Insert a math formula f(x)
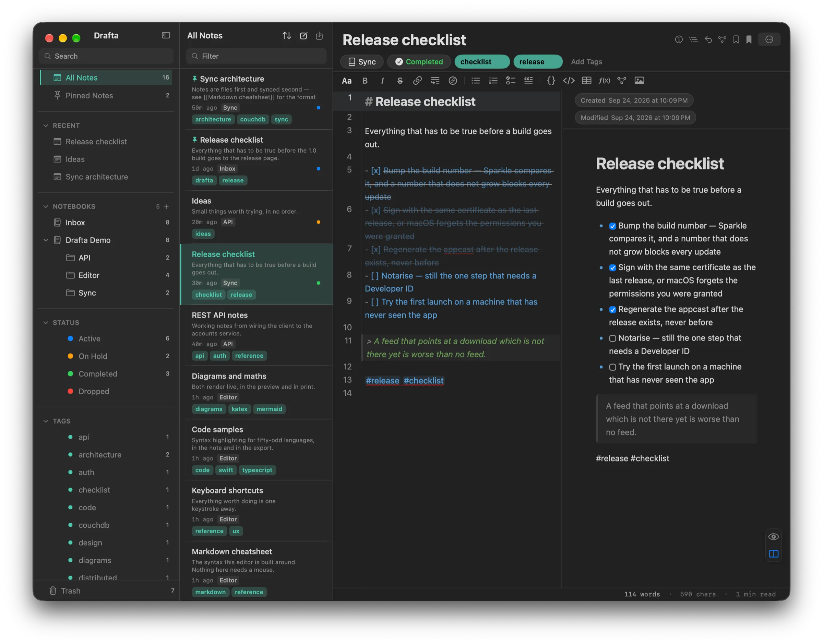 (604, 81)
